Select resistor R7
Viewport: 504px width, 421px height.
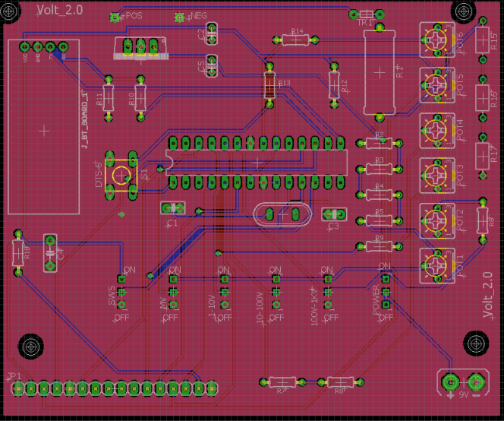pyautogui.click(x=281, y=382)
